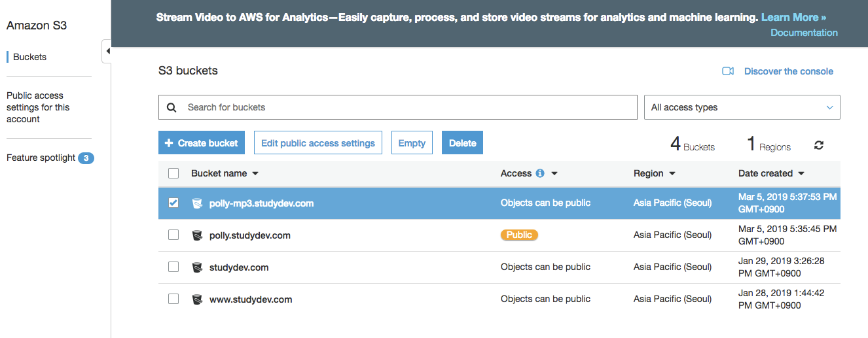Check the studydev.com bucket checkbox

(173, 267)
